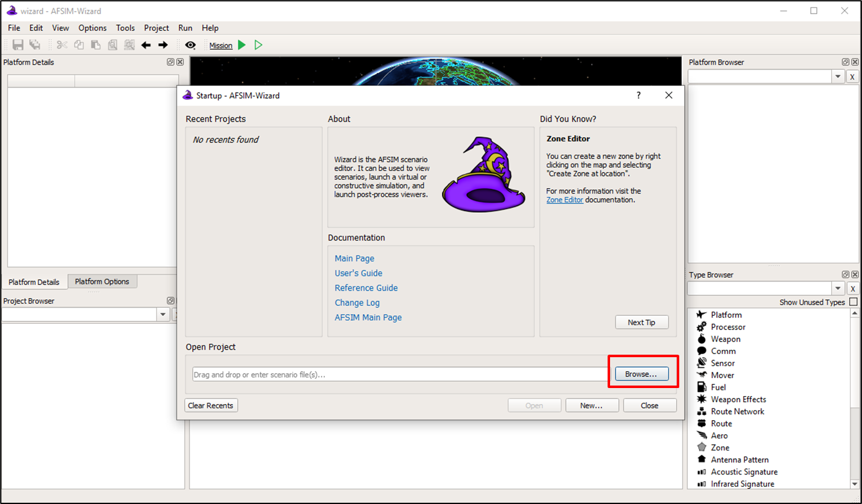Close the Platform Browser panel

click(x=855, y=62)
